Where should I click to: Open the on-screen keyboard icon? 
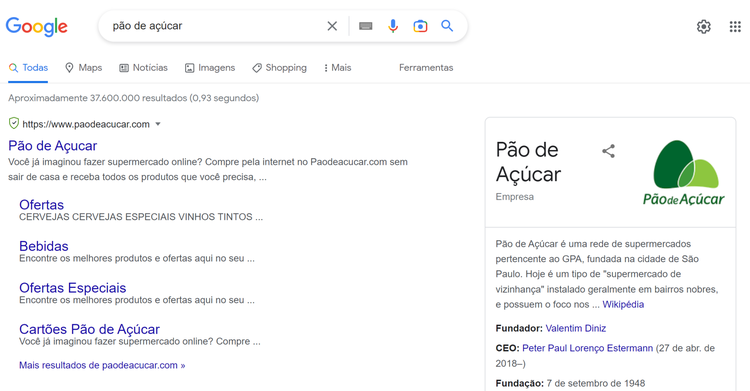click(365, 26)
